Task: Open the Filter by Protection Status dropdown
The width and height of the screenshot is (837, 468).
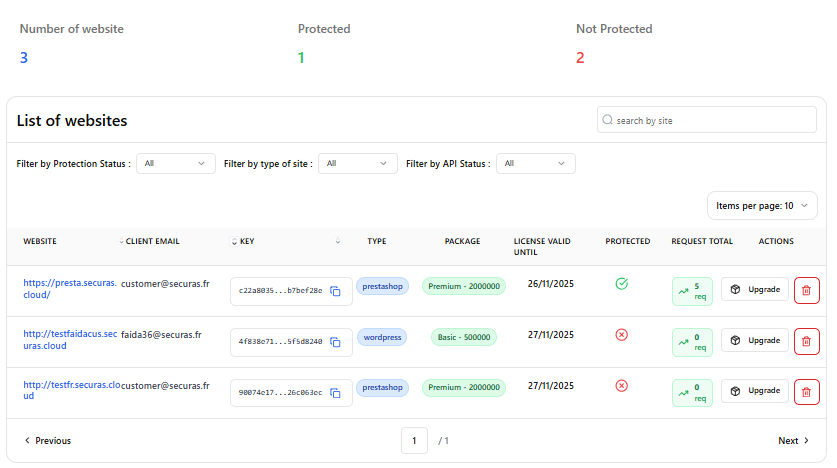Action: (x=176, y=163)
